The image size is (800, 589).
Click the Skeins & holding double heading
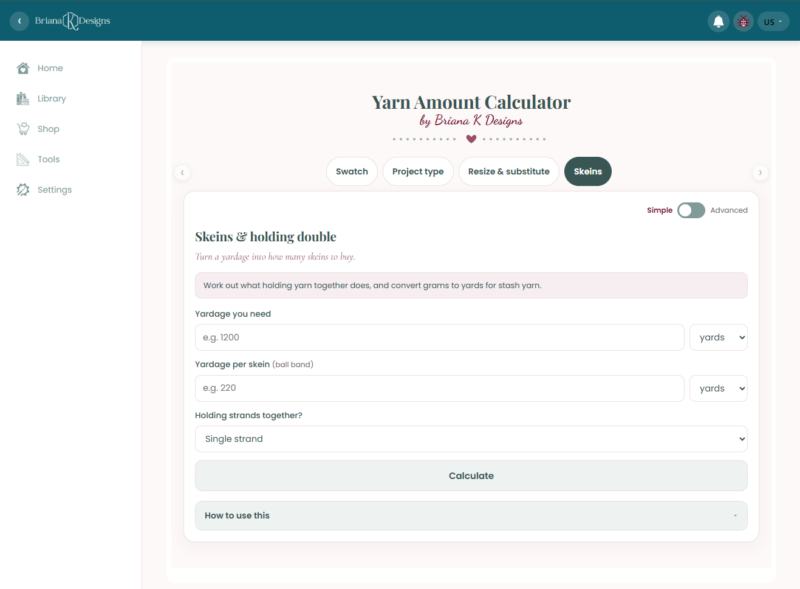coord(265,237)
